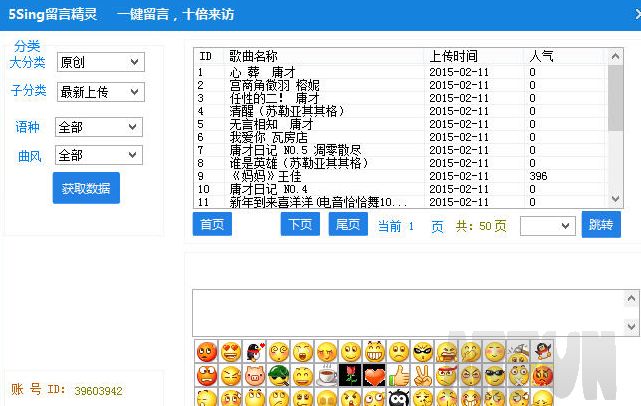Click the account ID 39603942
The image size is (641, 406).
click(99, 391)
